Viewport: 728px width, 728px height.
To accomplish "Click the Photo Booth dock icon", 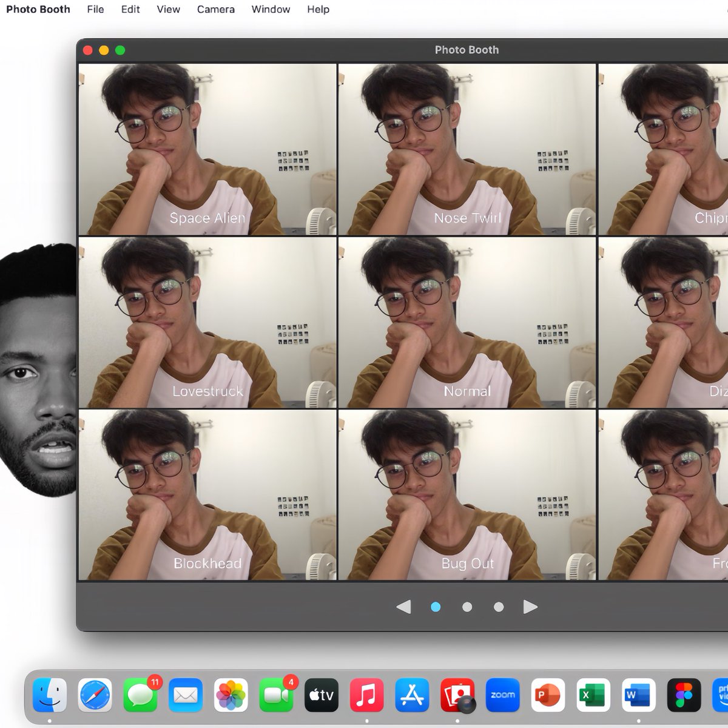I will [457, 695].
